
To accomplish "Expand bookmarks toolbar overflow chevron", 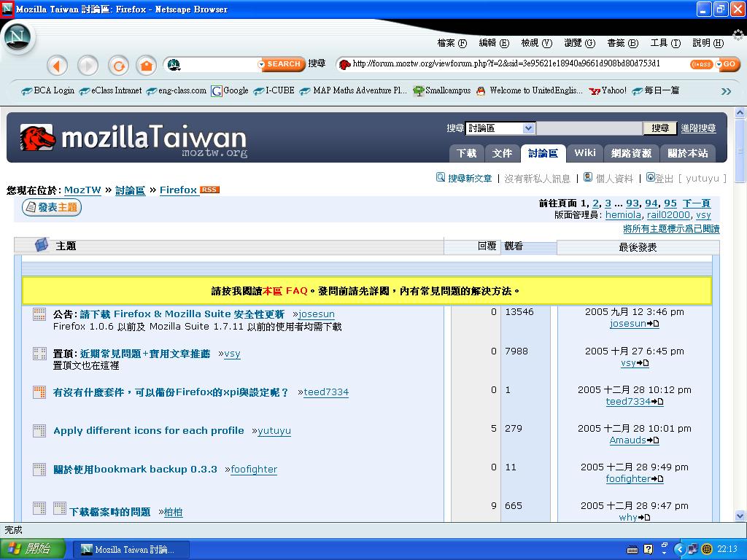I will (x=726, y=91).
